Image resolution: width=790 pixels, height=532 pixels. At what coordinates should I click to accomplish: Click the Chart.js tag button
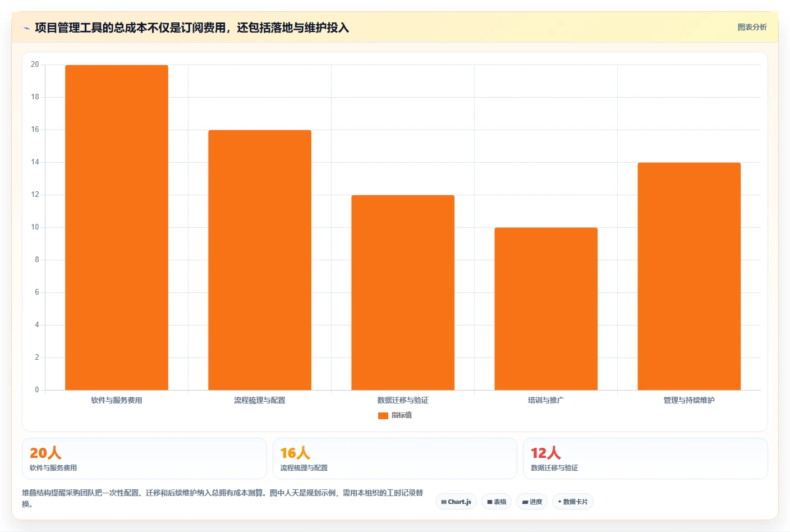click(x=456, y=502)
